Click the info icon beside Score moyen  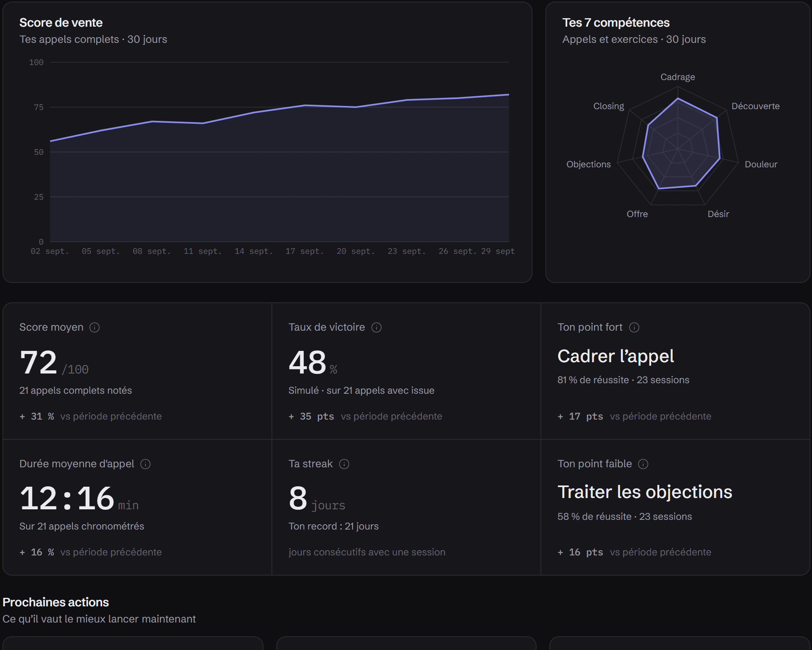95,327
